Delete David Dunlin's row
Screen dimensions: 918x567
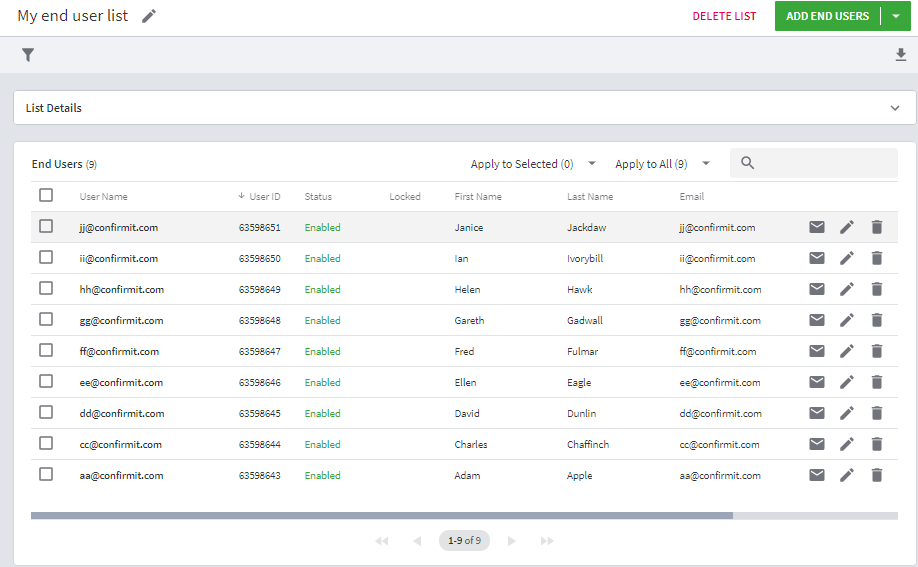tap(876, 413)
